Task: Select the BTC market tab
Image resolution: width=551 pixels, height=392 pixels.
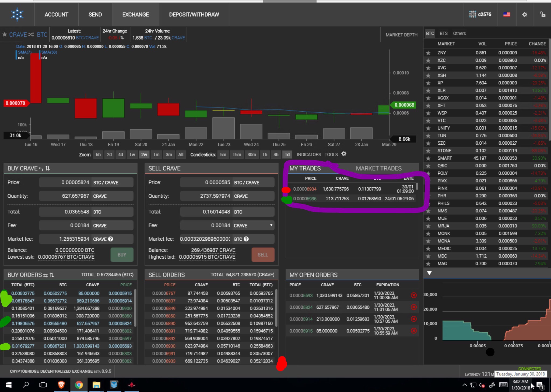Action: click(x=430, y=34)
